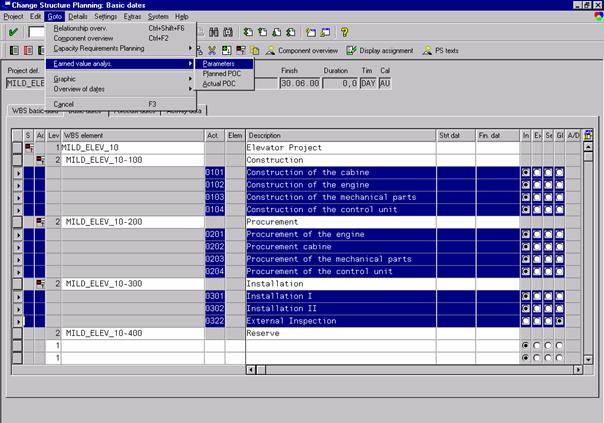Click the binoculars Find icon
The image size is (604, 423).
point(214,32)
